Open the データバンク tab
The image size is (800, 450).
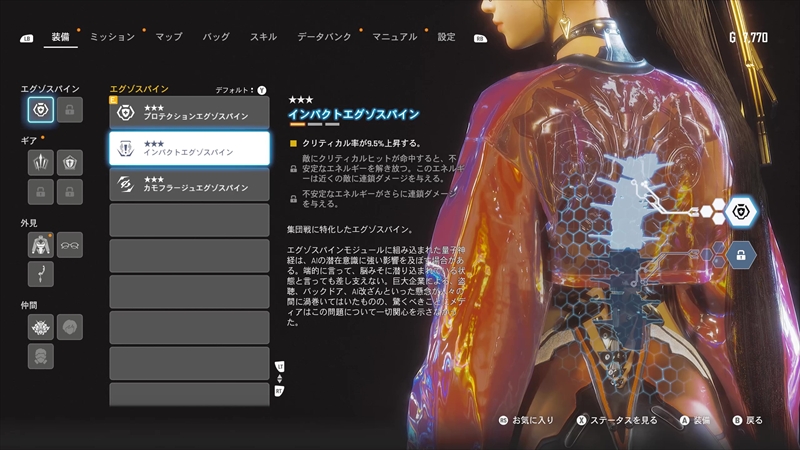[x=324, y=37]
